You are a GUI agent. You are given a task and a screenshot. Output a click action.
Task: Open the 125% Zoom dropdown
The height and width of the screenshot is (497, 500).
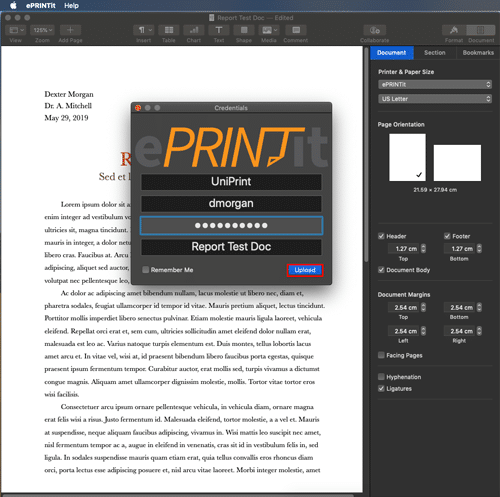coord(42,30)
